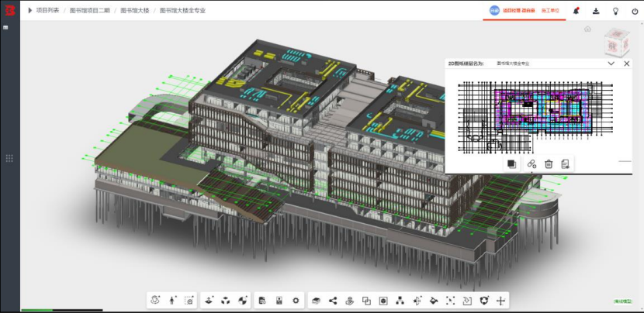The image size is (644, 313).
Task: Open the notification bell with red dot
Action: pyautogui.click(x=576, y=11)
